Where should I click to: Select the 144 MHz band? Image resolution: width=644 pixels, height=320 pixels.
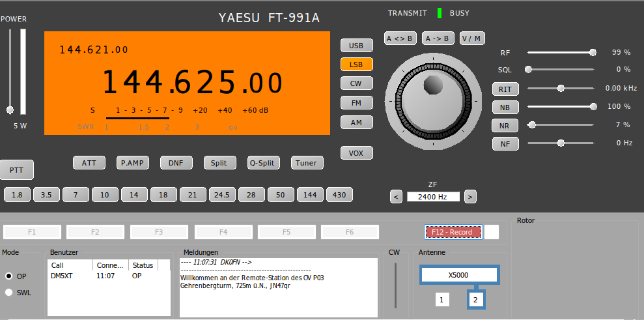[310, 195]
